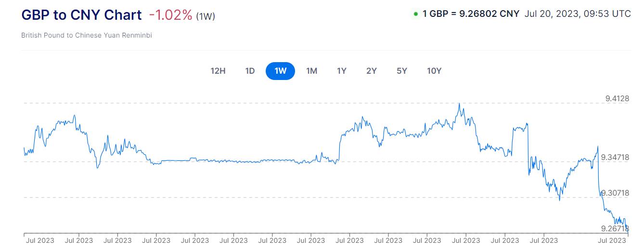
Task: Click the GBP to CNY Chart title
Action: [81, 15]
